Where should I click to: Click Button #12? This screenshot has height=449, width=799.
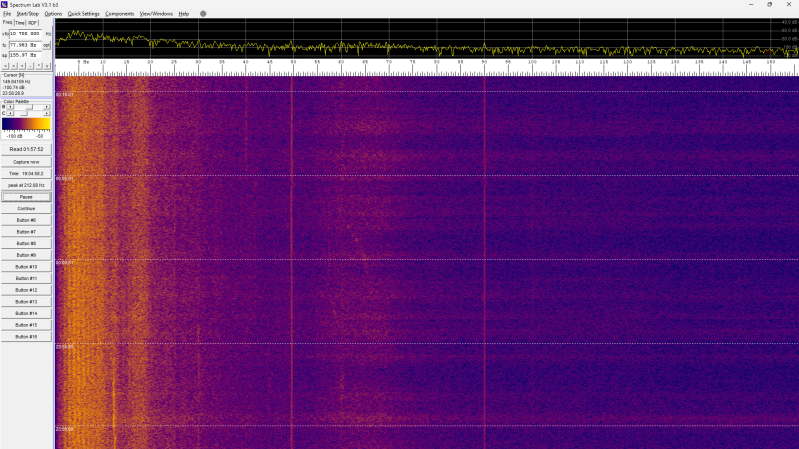pyautogui.click(x=26, y=290)
